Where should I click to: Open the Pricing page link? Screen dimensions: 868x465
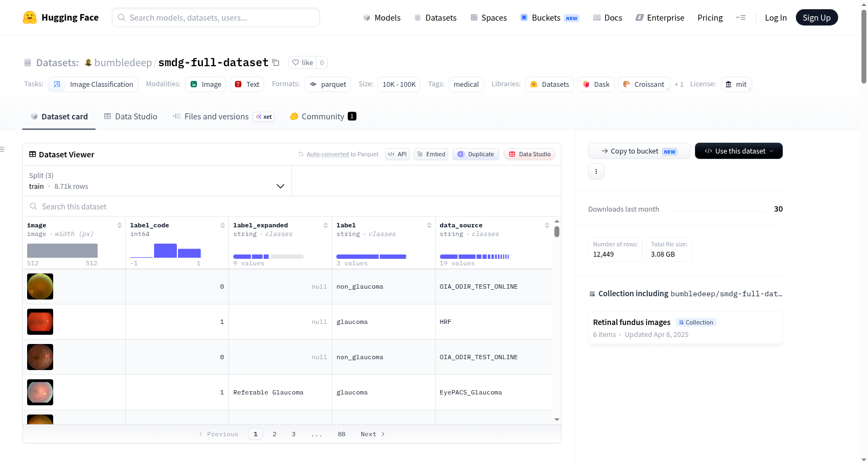(710, 17)
